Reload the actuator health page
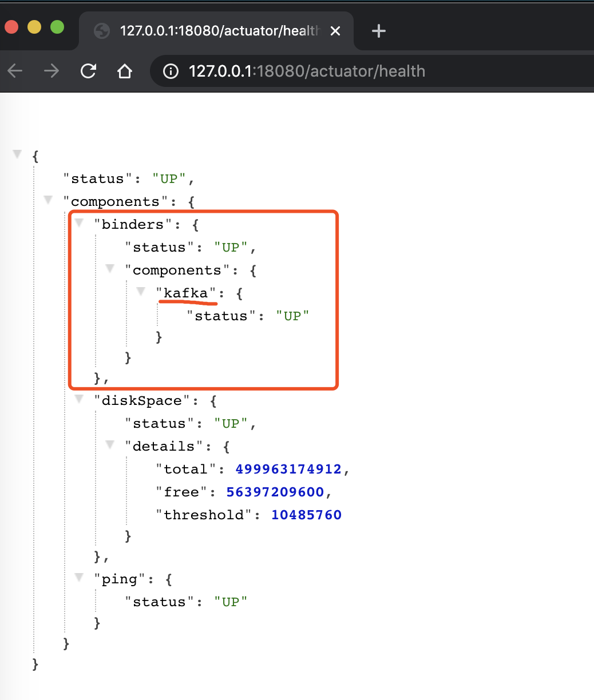 tap(88, 71)
